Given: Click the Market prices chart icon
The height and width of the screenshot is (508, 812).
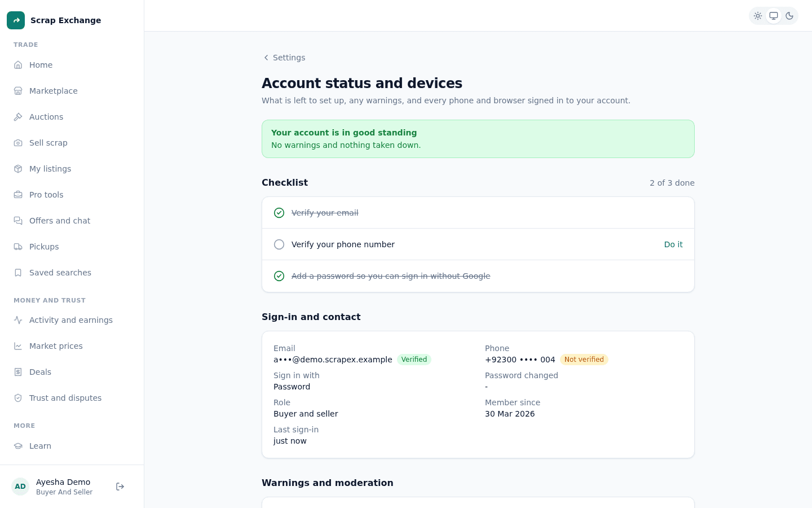Looking at the screenshot, I should pos(18,346).
